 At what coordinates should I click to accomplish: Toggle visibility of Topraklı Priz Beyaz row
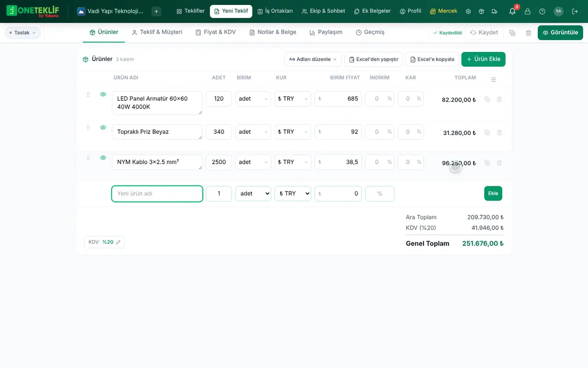(x=103, y=127)
